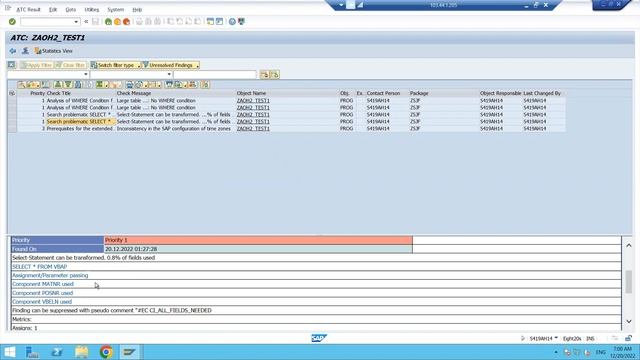This screenshot has height=360, width=640.
Task: Open the Help menu
Action: click(x=137, y=9)
